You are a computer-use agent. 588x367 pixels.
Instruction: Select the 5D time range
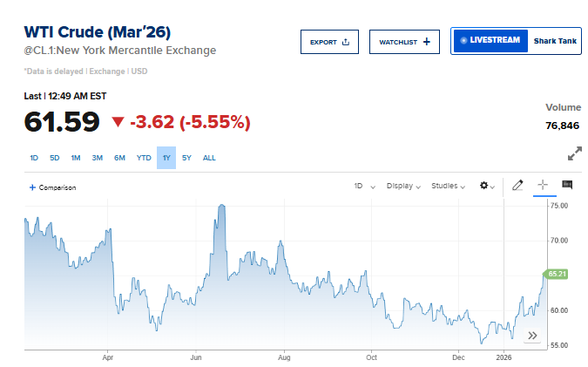(x=55, y=158)
